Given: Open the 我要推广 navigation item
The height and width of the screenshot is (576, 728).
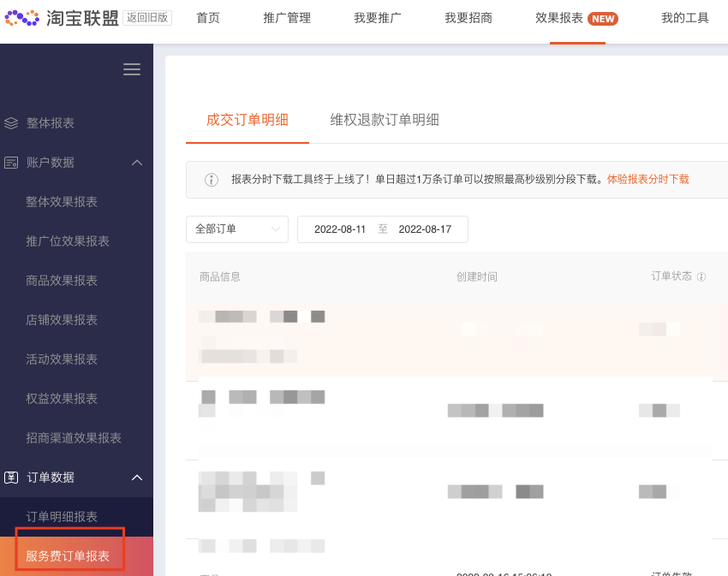Looking at the screenshot, I should [378, 18].
